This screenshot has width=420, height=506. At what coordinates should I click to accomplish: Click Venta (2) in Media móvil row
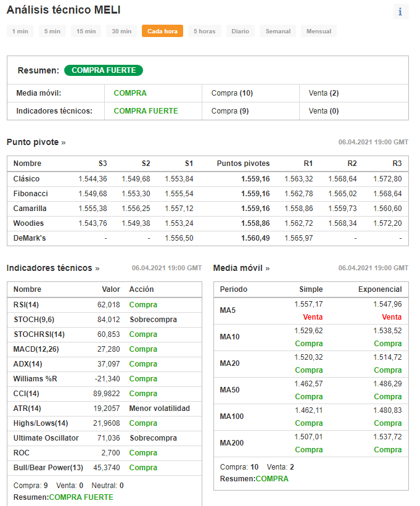[324, 93]
